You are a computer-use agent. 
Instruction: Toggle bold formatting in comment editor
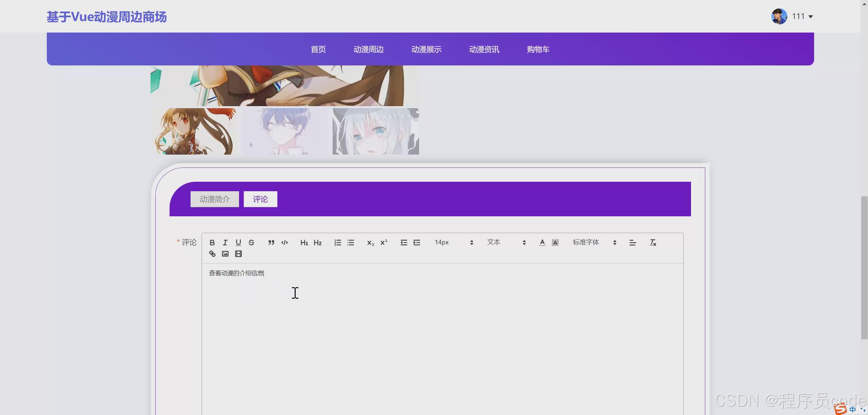212,242
